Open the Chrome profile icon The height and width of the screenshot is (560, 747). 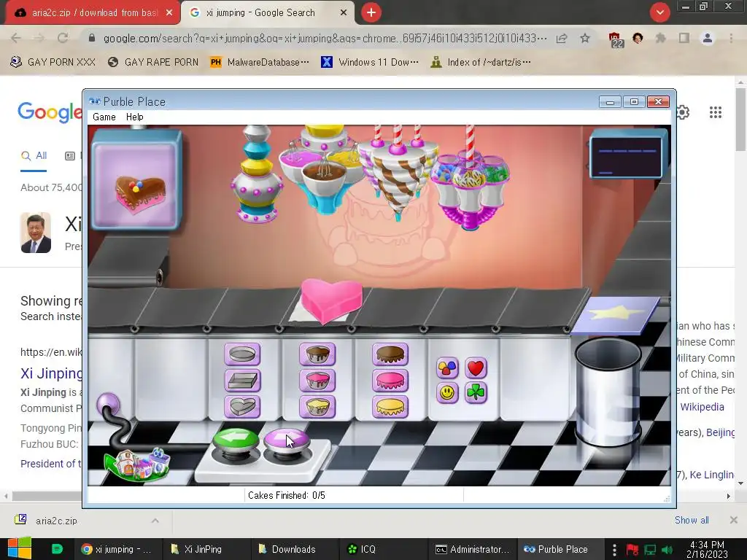(708, 38)
